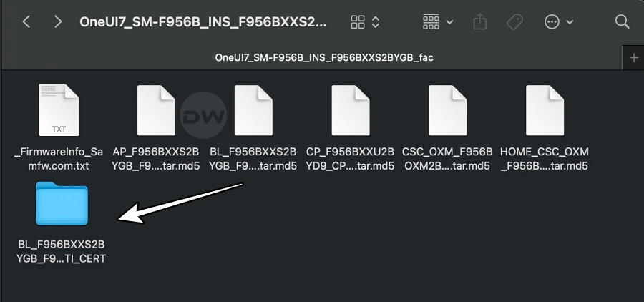Open the search magnifier icon
The image size is (644, 302).
(x=623, y=21)
